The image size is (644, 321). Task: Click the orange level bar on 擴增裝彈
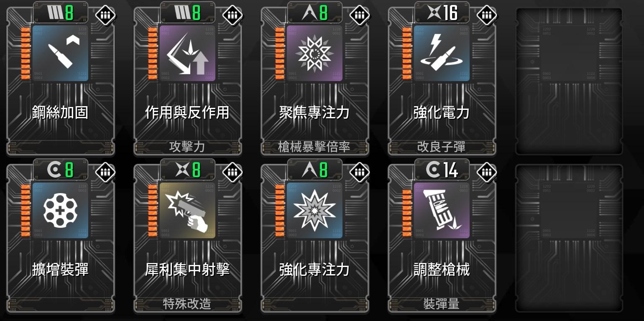point(26,210)
